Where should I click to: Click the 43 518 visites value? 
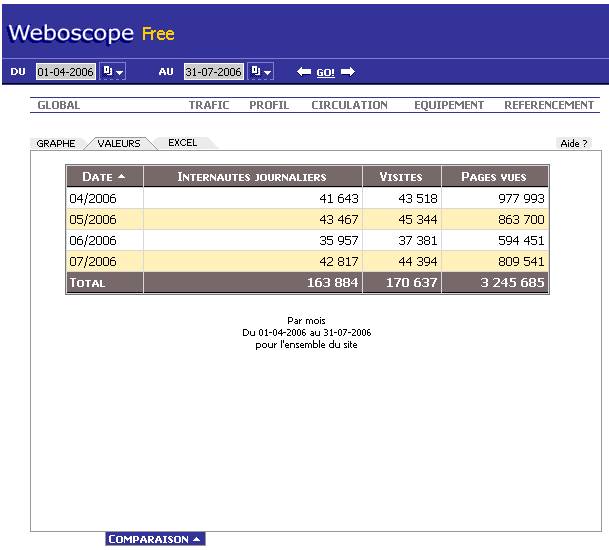click(418, 198)
